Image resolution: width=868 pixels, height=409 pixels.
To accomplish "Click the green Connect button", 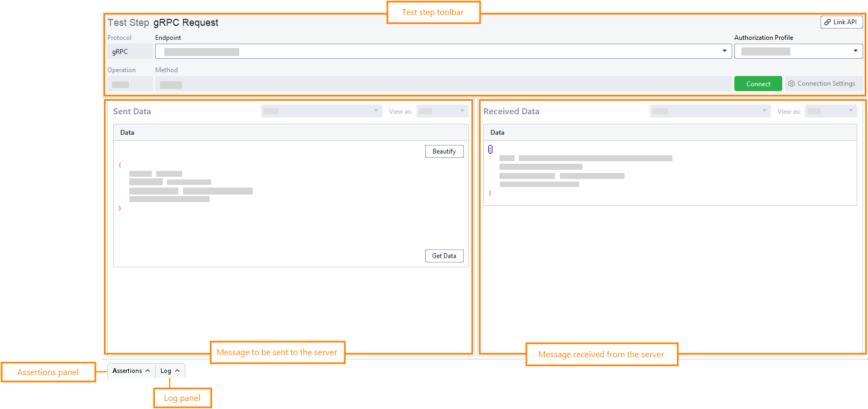I will click(x=758, y=84).
